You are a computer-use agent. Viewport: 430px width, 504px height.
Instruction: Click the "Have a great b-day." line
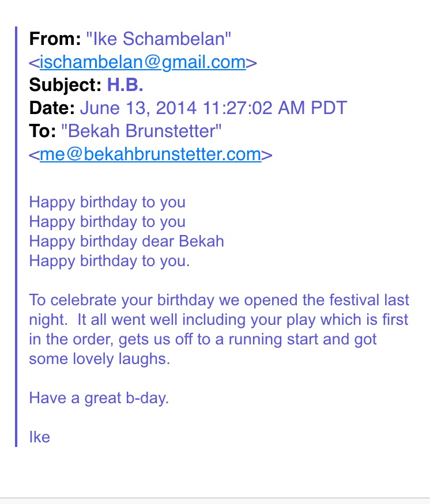pyautogui.click(x=99, y=397)
